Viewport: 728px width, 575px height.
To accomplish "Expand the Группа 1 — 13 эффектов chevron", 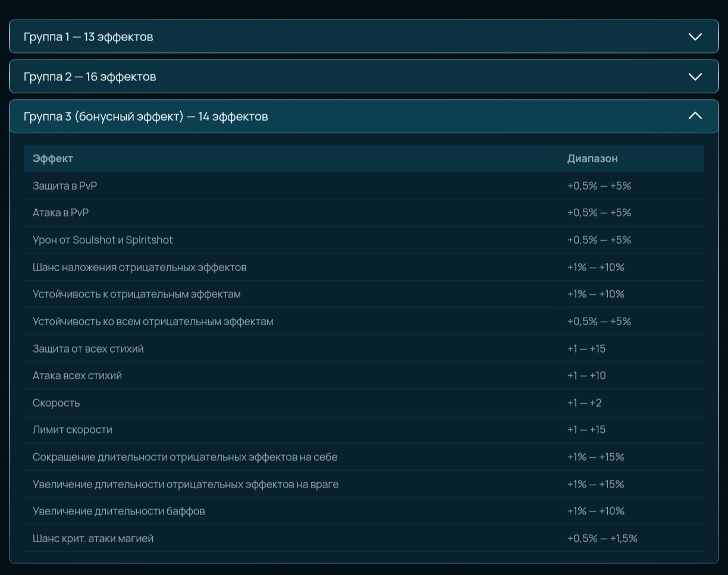I will coord(695,37).
